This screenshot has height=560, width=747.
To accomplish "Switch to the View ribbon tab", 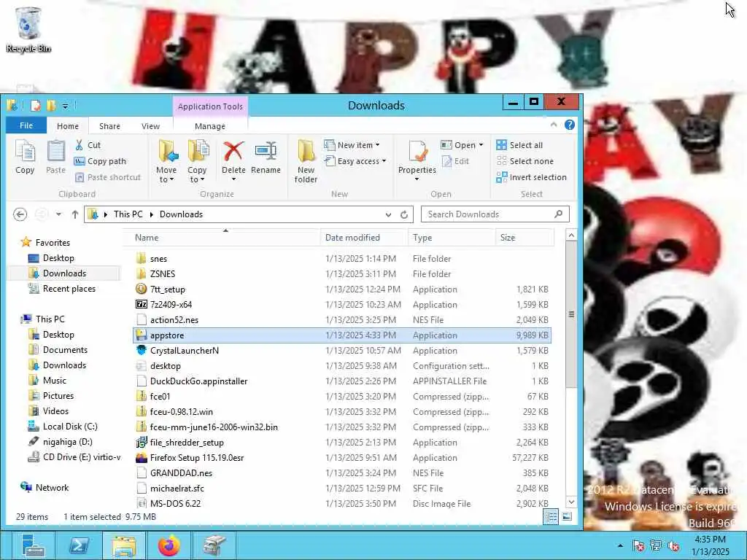I will click(x=150, y=126).
